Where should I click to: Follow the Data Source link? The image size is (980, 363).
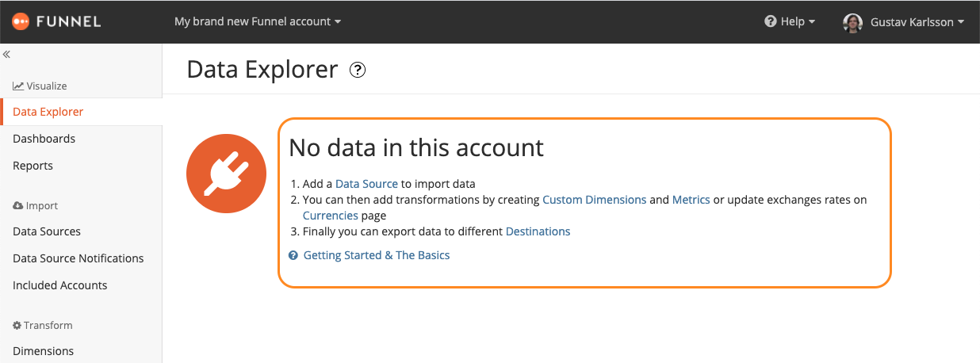click(366, 184)
